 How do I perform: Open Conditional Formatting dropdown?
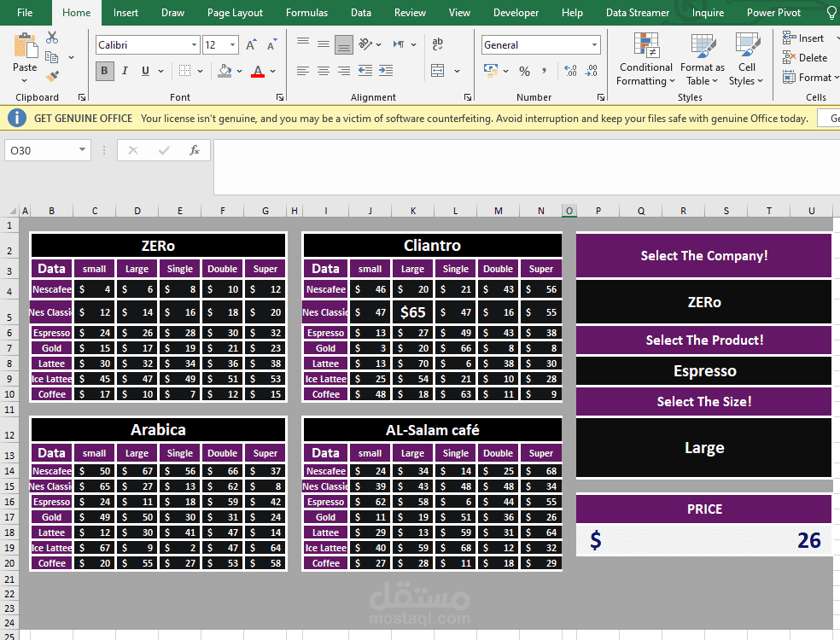point(645,59)
